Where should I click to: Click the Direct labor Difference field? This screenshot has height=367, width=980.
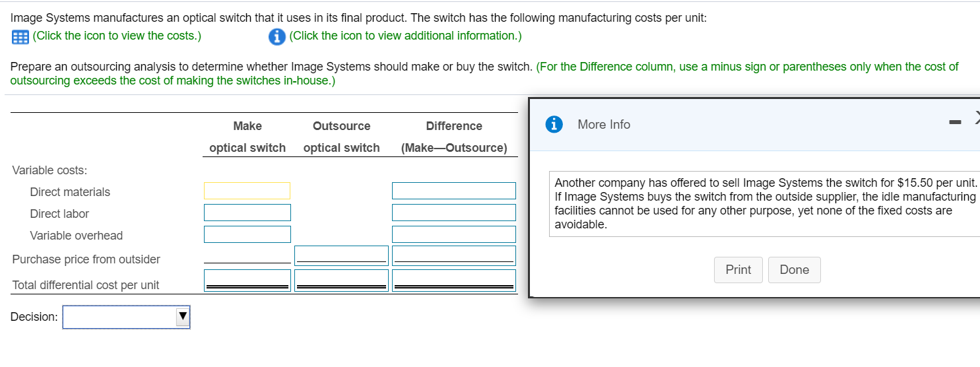click(453, 213)
